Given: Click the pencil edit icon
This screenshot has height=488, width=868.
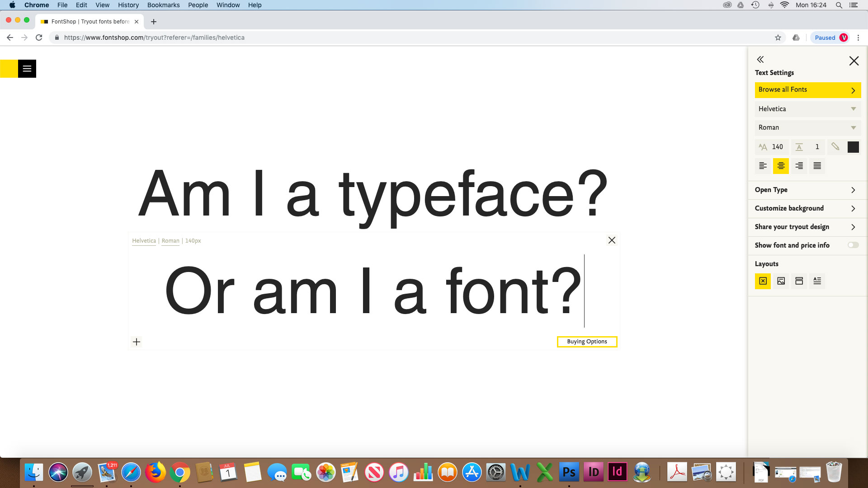Looking at the screenshot, I should 835,146.
